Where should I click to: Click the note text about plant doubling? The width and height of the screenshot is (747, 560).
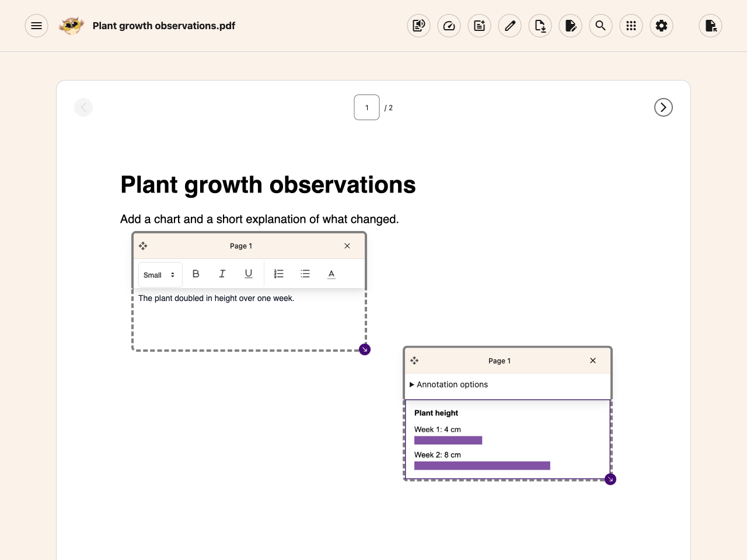pyautogui.click(x=216, y=298)
